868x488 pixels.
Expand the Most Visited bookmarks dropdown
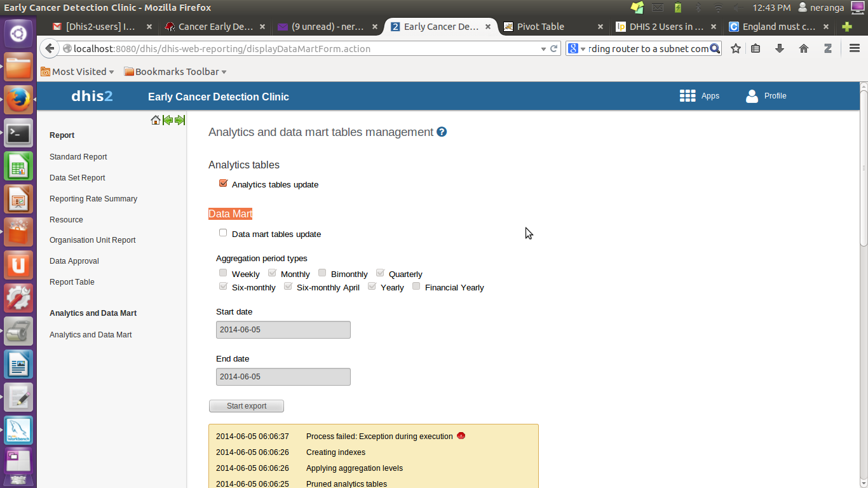point(78,72)
